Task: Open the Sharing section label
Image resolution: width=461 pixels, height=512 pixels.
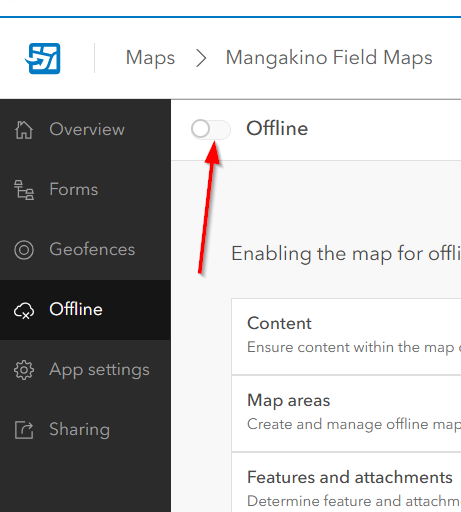Action: coord(79,429)
